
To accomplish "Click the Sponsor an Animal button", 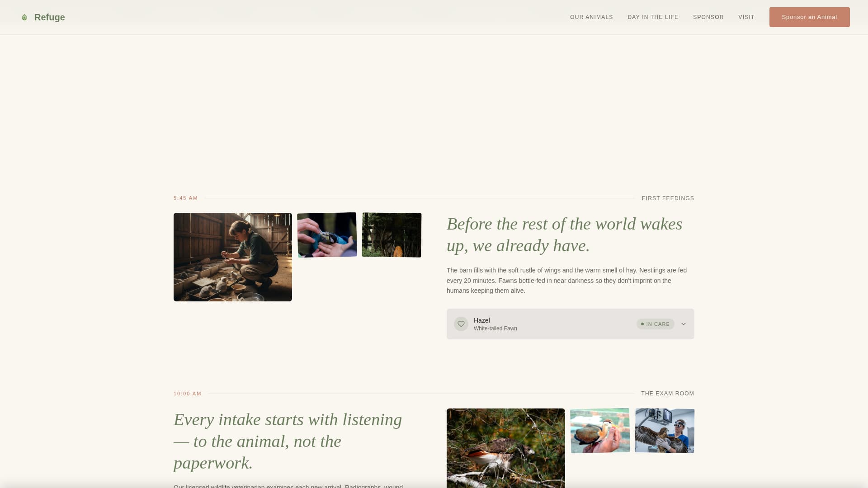I will click(809, 17).
